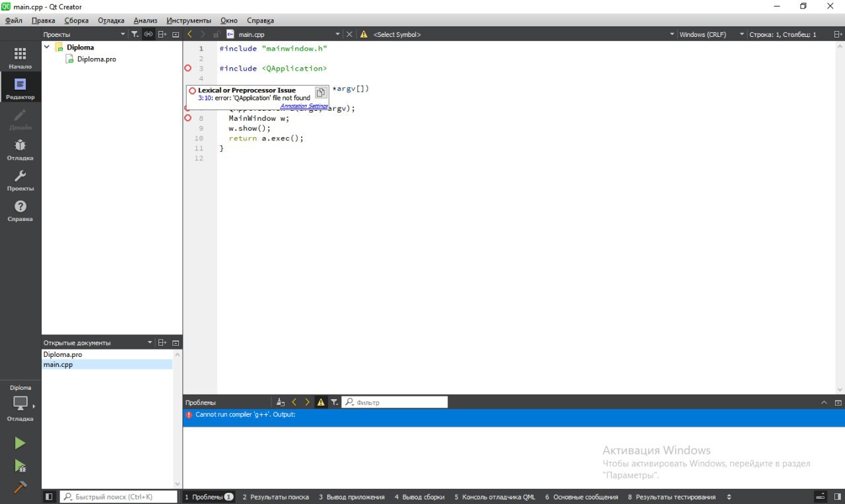Open Diploma kit selector monitor icon

[x=20, y=402]
